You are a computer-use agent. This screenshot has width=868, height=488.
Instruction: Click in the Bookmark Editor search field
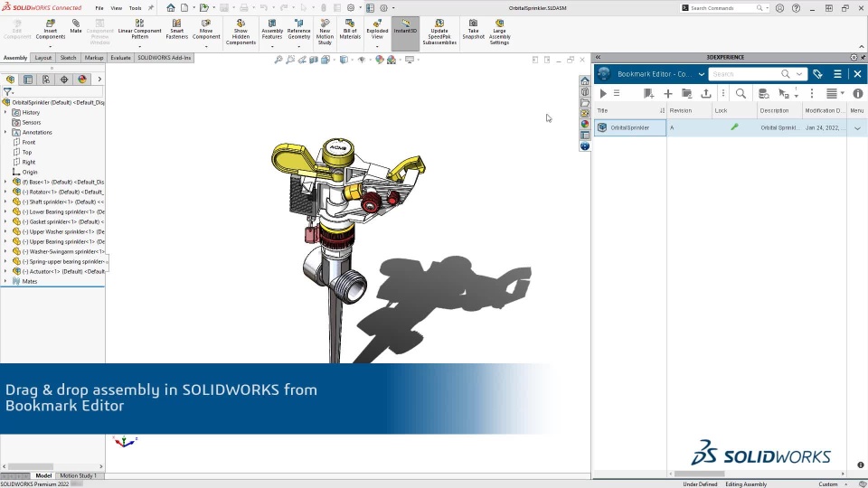click(x=744, y=73)
